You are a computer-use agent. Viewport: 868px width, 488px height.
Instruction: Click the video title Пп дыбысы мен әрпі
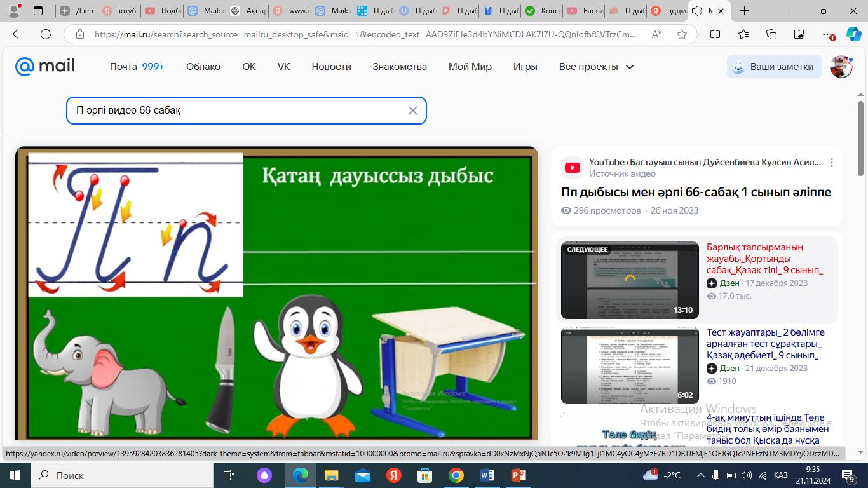point(696,192)
